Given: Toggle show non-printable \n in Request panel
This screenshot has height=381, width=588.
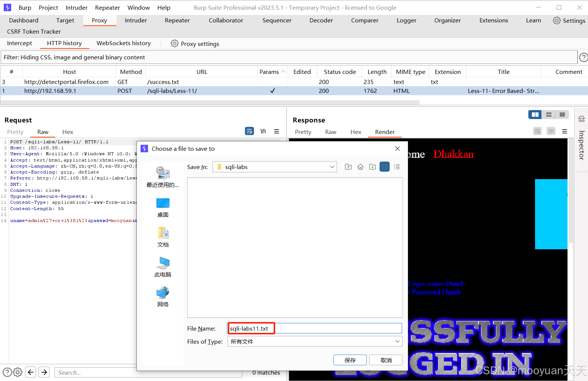Looking at the screenshot, I should pyautogui.click(x=263, y=131).
